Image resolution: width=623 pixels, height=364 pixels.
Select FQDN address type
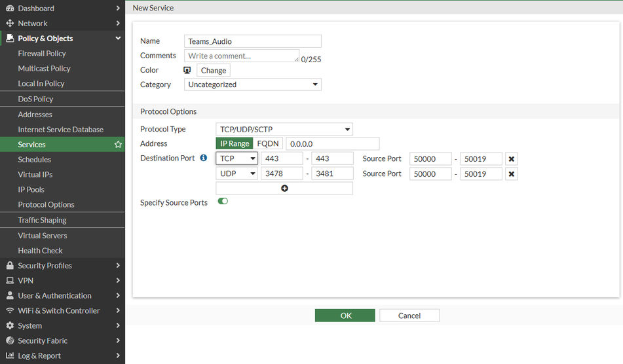268,143
